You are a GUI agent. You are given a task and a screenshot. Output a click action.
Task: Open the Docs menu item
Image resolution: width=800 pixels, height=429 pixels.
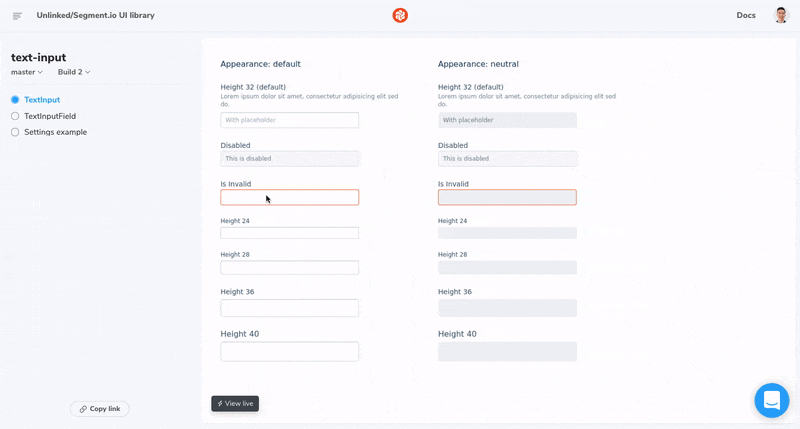(x=745, y=15)
